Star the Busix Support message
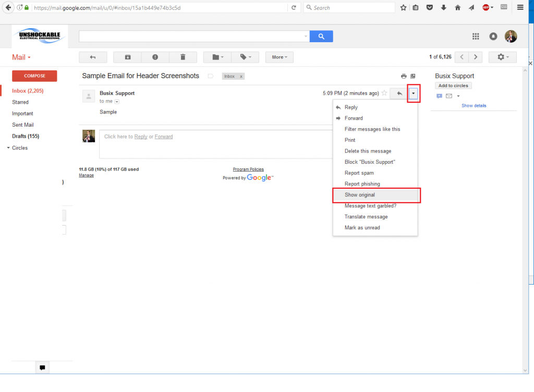 click(384, 93)
